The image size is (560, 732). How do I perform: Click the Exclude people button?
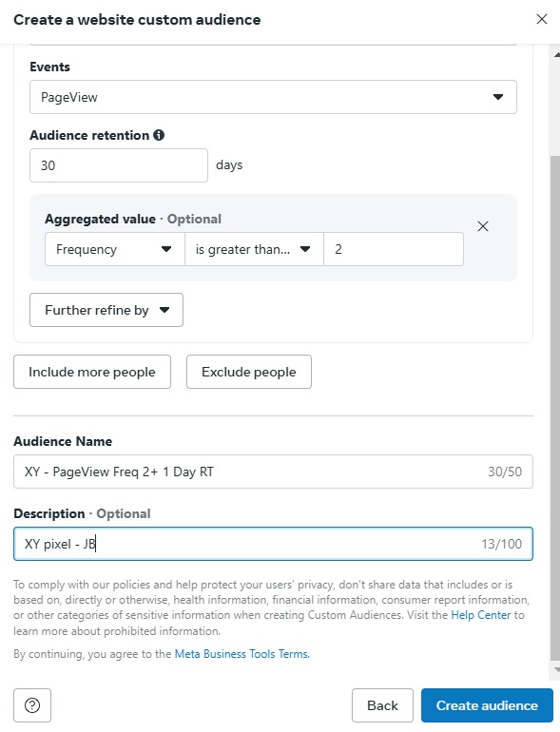click(249, 372)
